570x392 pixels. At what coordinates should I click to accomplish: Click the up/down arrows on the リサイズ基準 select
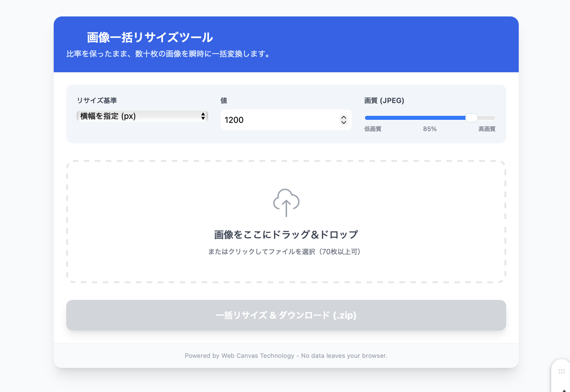point(203,116)
